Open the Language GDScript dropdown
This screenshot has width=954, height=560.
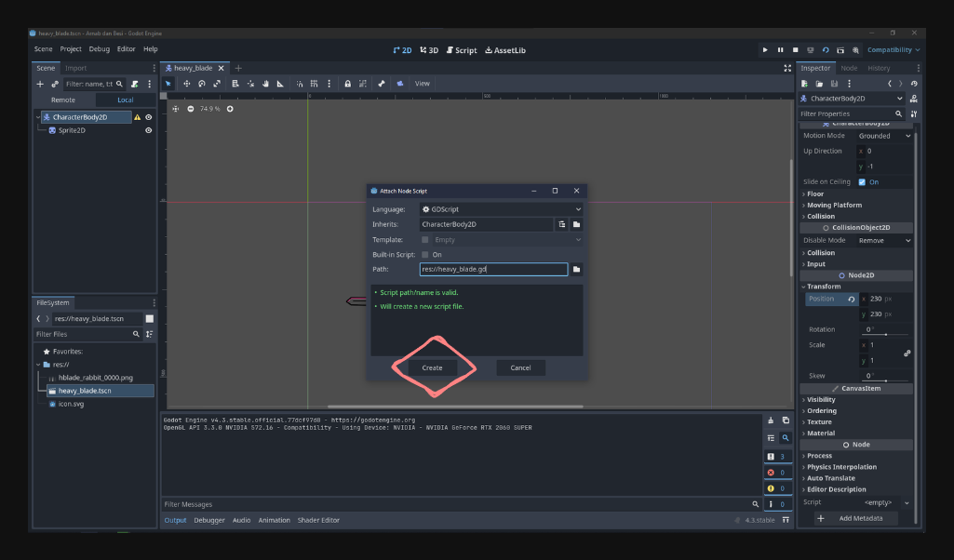pyautogui.click(x=500, y=209)
